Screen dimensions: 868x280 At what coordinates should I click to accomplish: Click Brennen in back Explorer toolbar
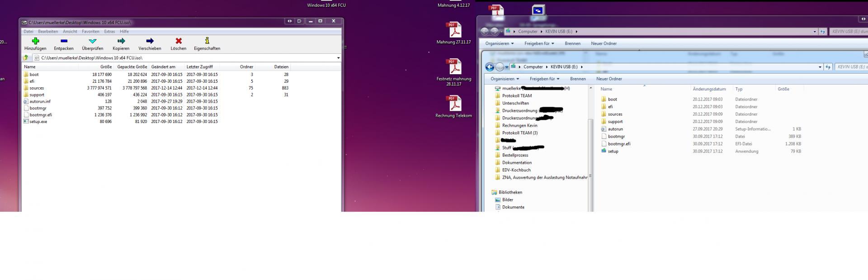point(572,43)
